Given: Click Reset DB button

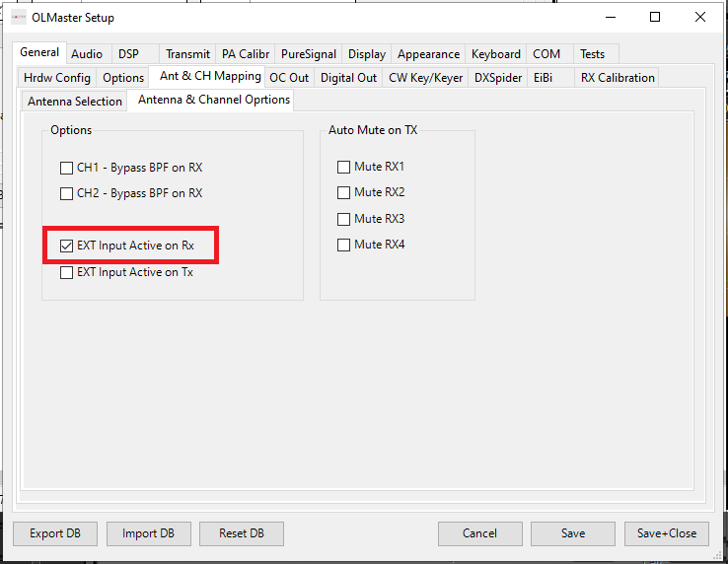Looking at the screenshot, I should point(242,533).
